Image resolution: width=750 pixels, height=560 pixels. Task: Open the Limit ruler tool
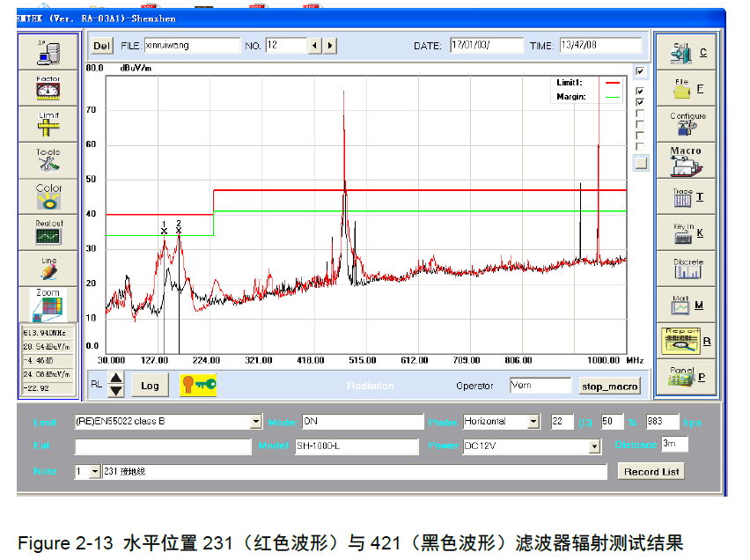pos(48,124)
